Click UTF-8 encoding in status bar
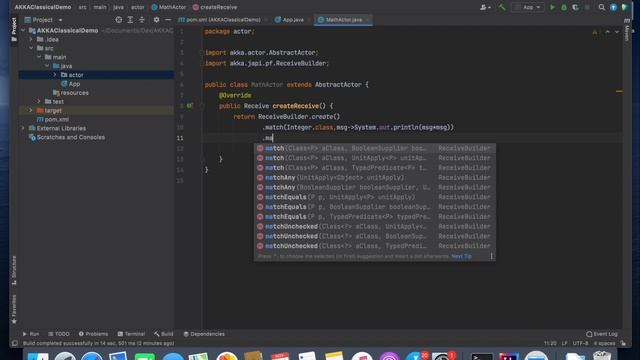Image resolution: width=640 pixels, height=360 pixels. pyautogui.click(x=580, y=343)
